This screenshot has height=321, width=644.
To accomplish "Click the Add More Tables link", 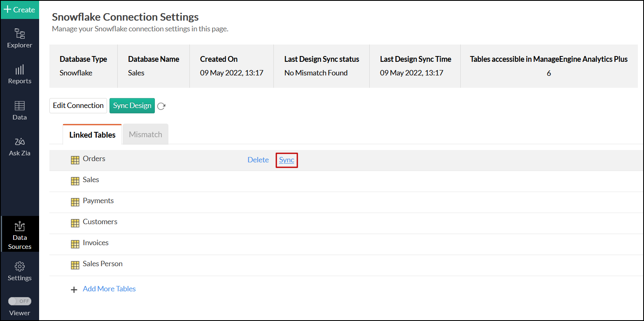I will pyautogui.click(x=109, y=289).
